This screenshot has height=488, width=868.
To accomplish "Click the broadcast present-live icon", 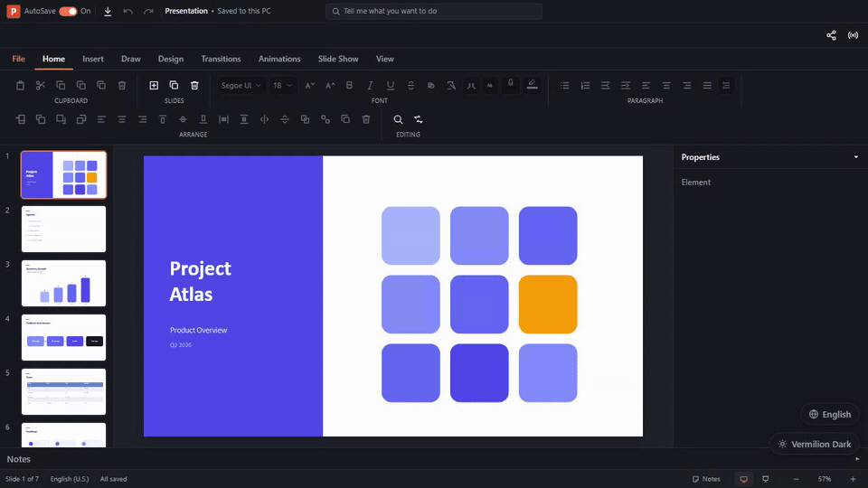I will click(853, 35).
